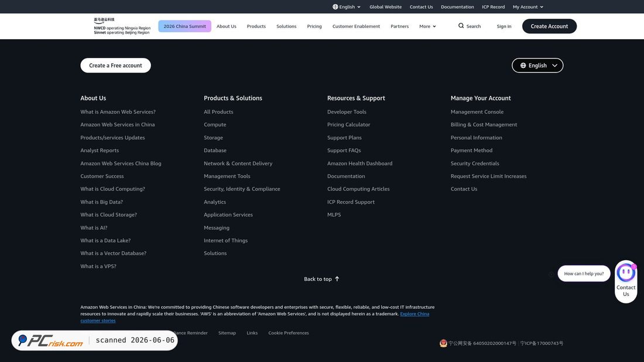Go to the Pricing navigation item
This screenshot has height=362, width=644.
click(314, 26)
